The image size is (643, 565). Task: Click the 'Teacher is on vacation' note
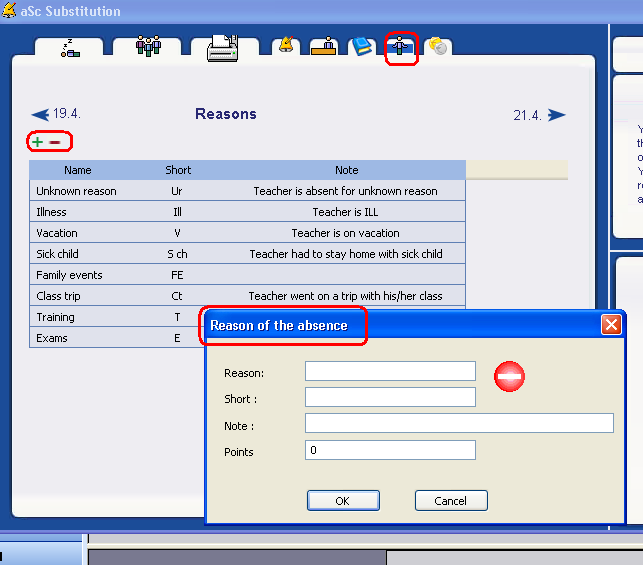point(345,233)
